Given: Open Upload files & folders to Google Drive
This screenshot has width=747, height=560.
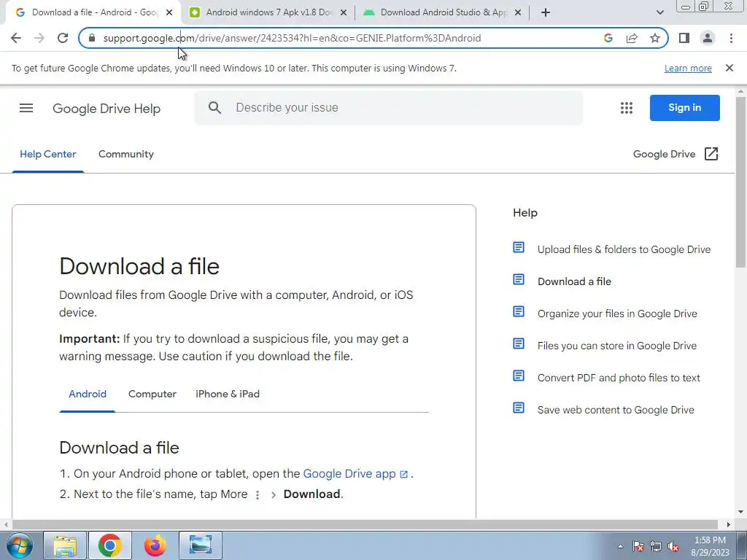Looking at the screenshot, I should point(624,249).
